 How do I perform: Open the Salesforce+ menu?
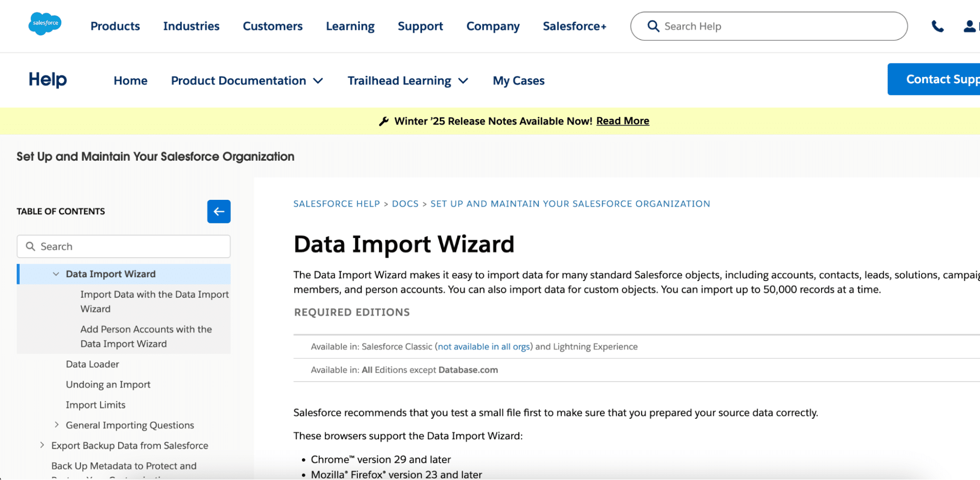pos(575,26)
